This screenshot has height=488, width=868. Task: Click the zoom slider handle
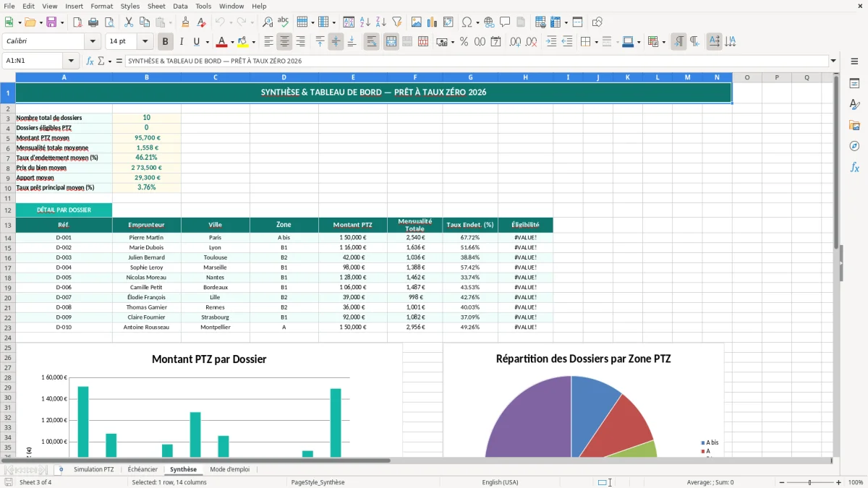tap(810, 482)
